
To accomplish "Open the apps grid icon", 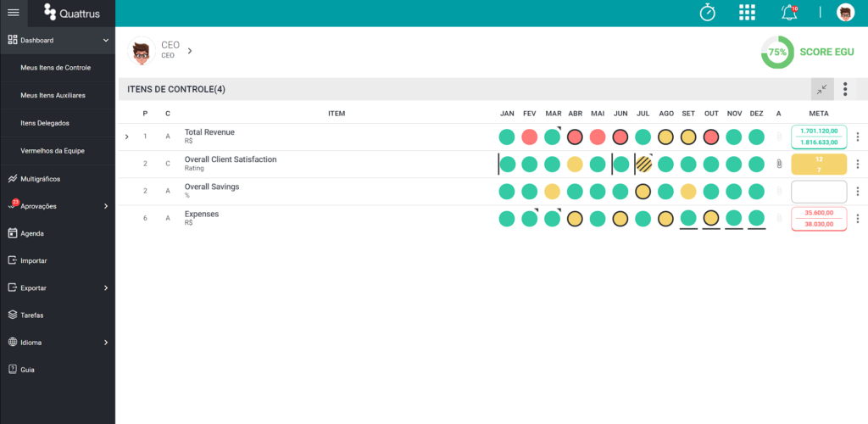I will coord(748,12).
